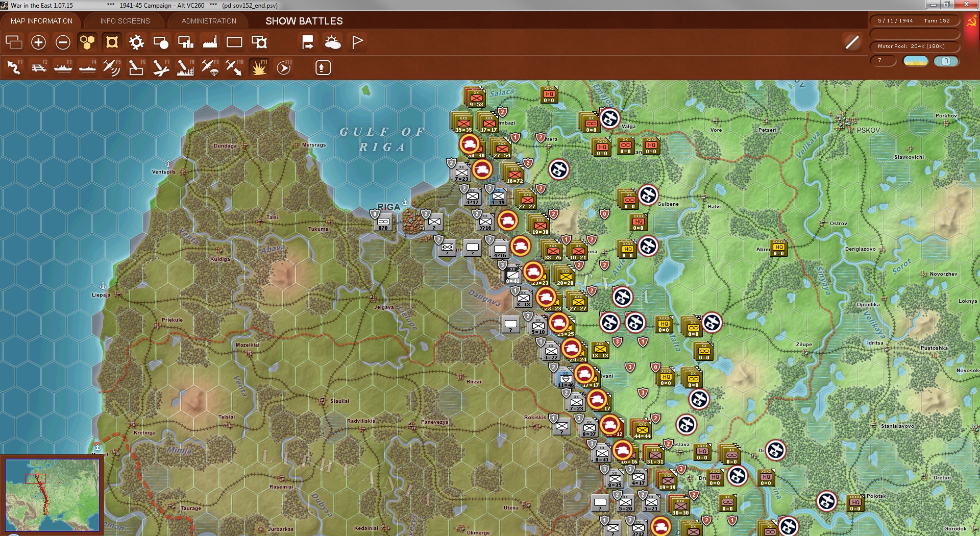Zoom out the map with the minus icon

[x=63, y=42]
